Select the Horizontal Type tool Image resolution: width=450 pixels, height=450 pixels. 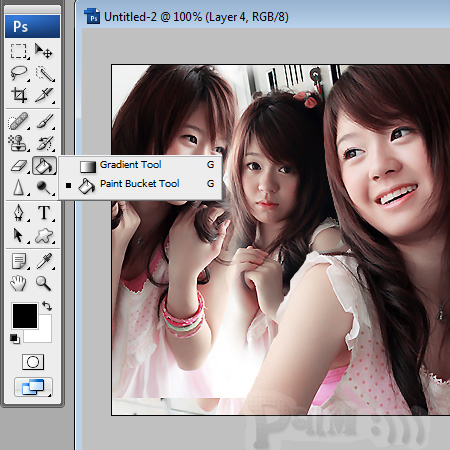[44, 213]
